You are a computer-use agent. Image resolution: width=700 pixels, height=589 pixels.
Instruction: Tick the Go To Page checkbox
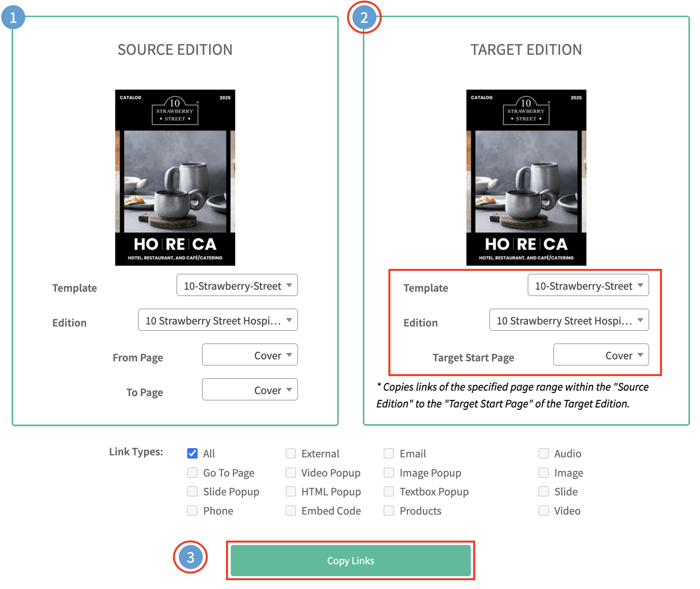point(192,473)
